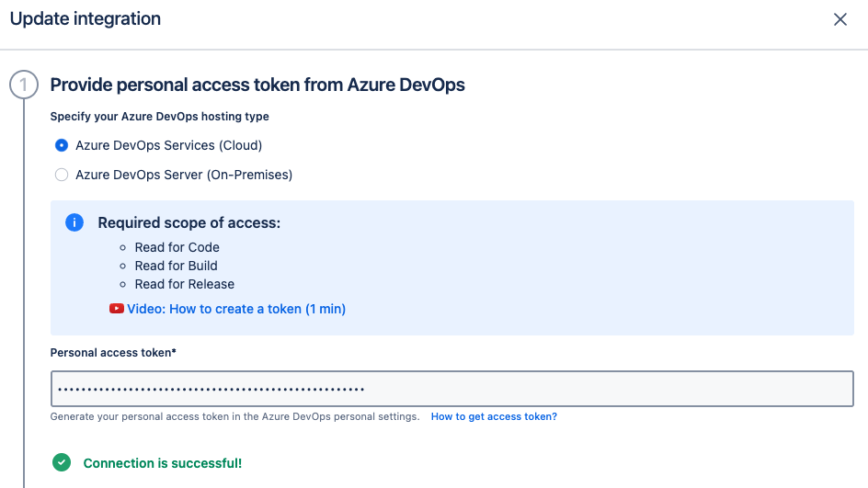Image resolution: width=868 pixels, height=488 pixels.
Task: Click 'Specify your Azure DevOps hosting type' label
Action: click(159, 117)
